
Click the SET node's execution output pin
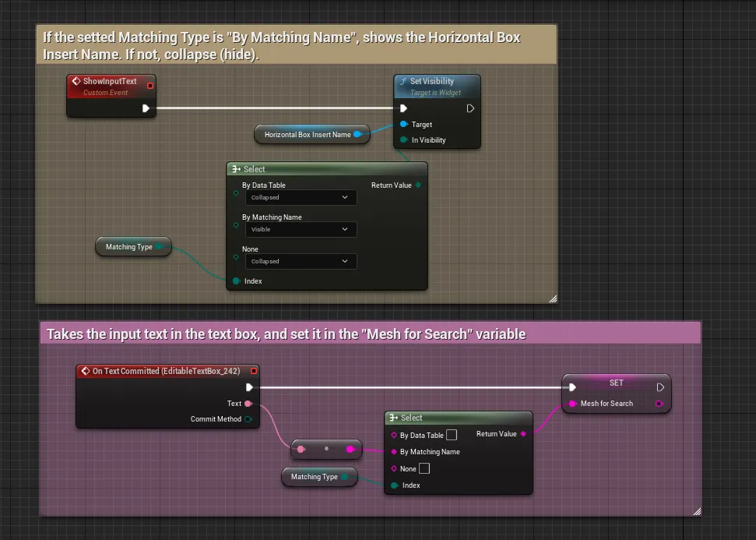point(660,387)
